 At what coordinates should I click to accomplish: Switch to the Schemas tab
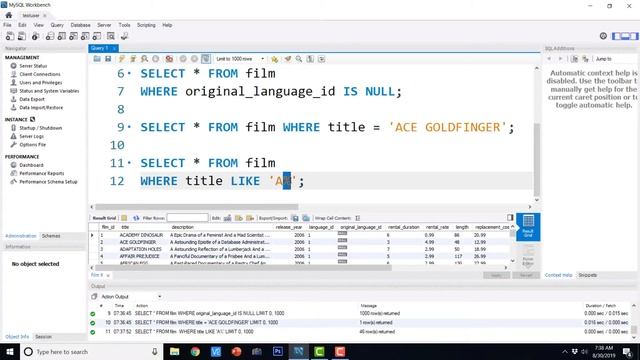tap(51, 236)
